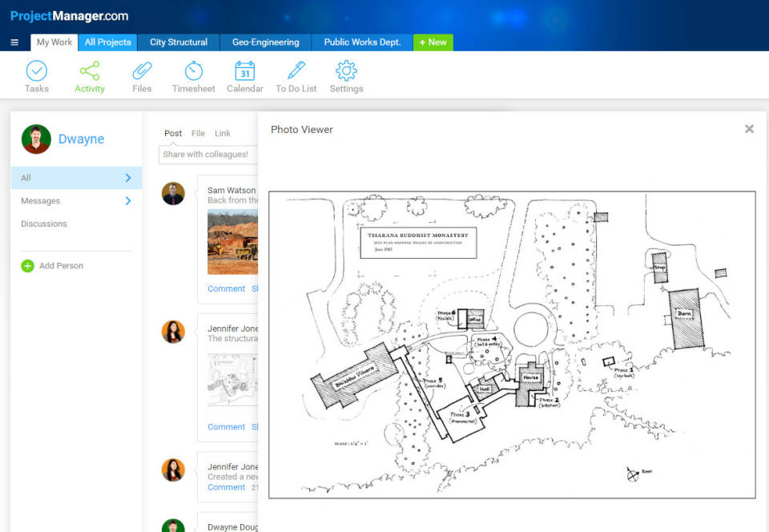Select the To Do List icon

point(296,71)
